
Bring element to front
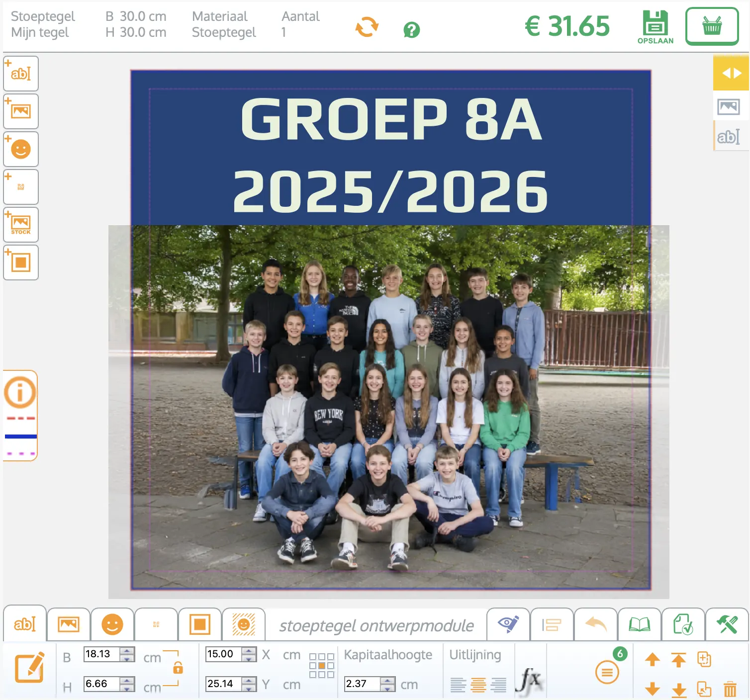pos(678,659)
